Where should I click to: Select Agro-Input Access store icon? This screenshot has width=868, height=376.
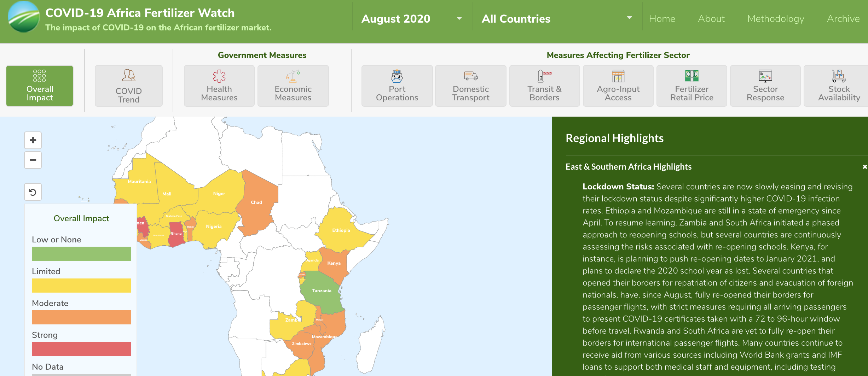tap(618, 76)
